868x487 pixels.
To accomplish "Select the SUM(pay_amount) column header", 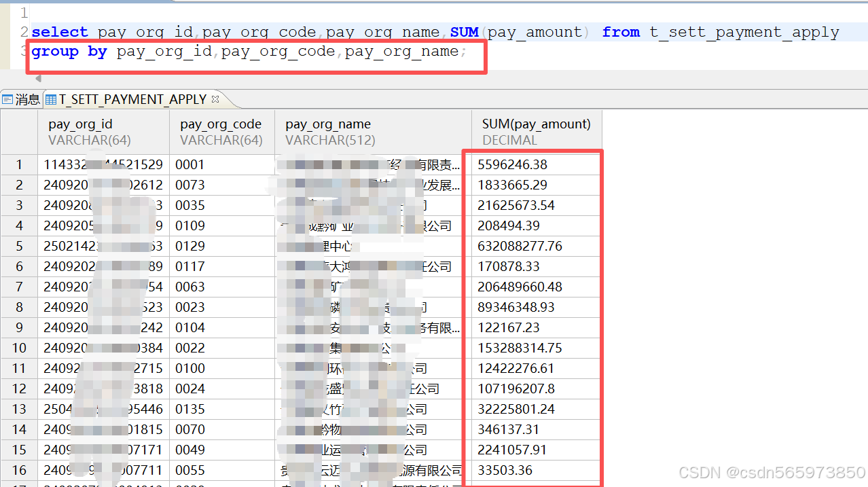I will point(537,132).
